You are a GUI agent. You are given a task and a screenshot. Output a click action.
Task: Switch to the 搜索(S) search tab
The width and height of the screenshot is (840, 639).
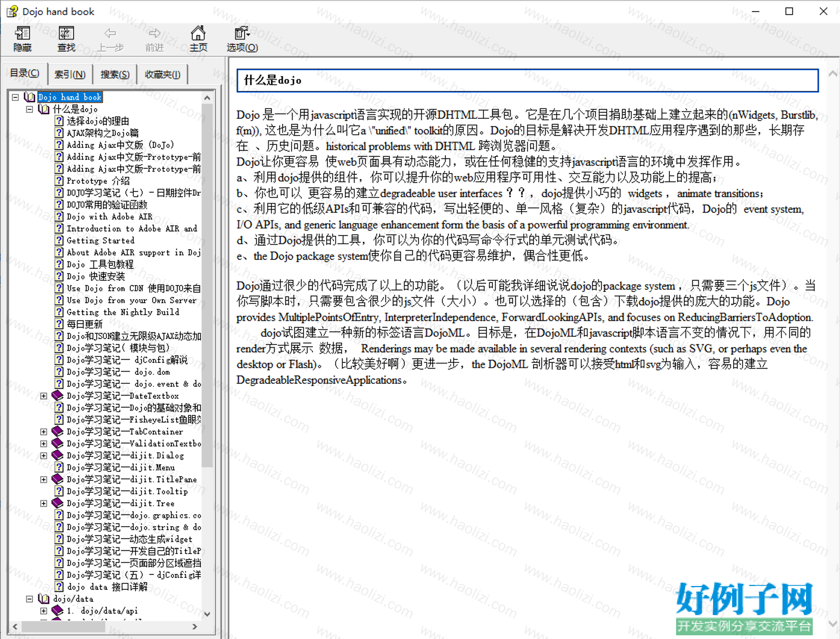tap(115, 74)
